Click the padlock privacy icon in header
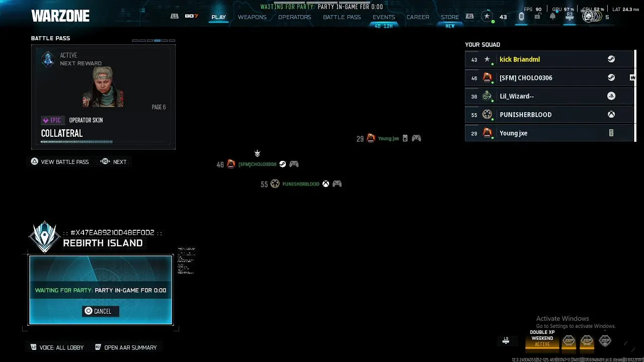This screenshot has width=644, height=362. tap(537, 17)
